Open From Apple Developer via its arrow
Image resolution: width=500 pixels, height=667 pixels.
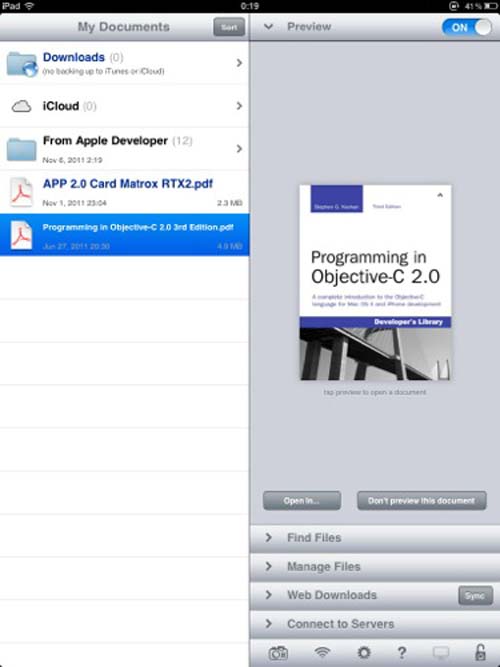point(239,149)
